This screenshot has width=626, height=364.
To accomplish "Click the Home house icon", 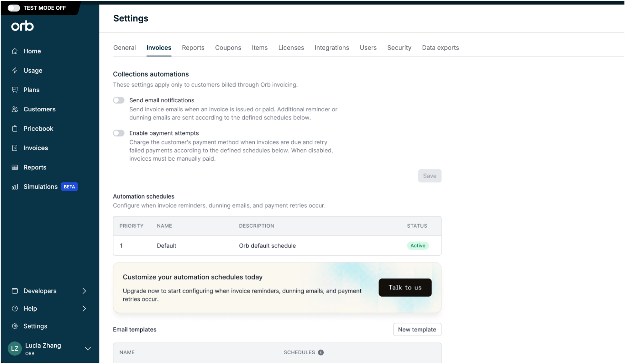I will pos(15,51).
